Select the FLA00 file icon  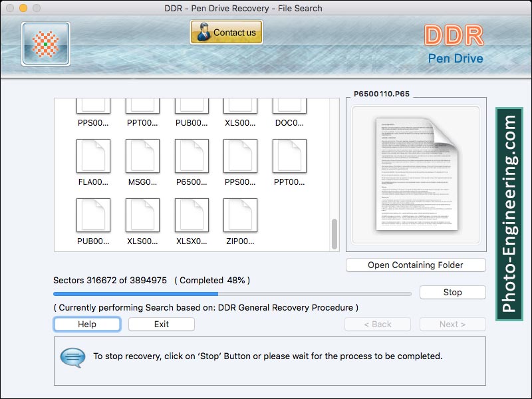click(93, 156)
